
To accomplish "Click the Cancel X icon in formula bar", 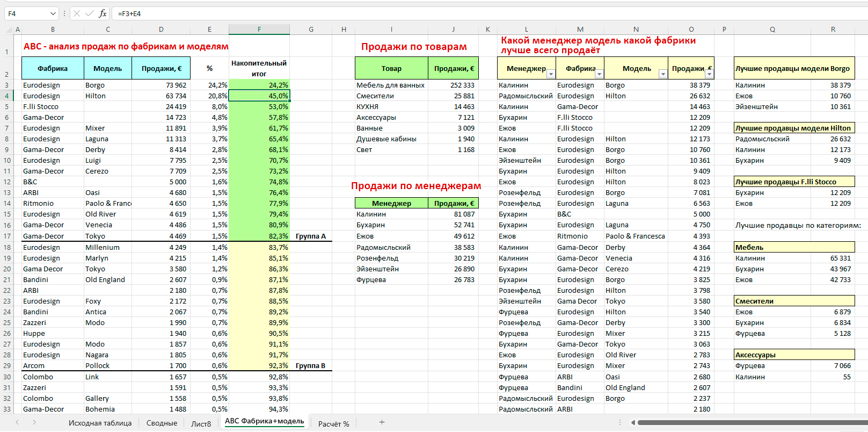I will tap(77, 13).
